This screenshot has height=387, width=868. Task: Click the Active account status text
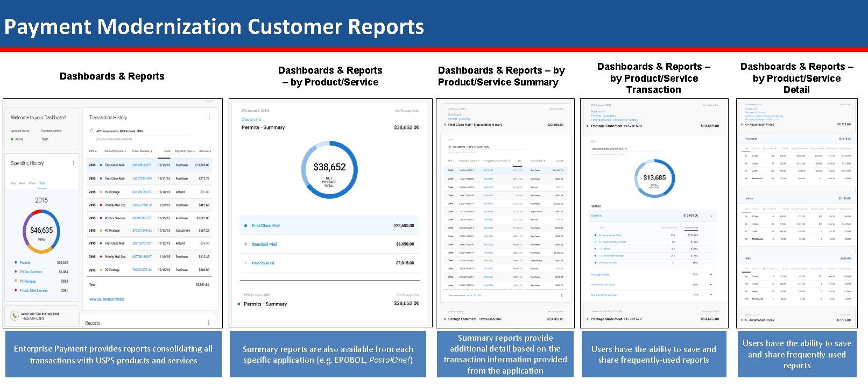tap(19, 139)
